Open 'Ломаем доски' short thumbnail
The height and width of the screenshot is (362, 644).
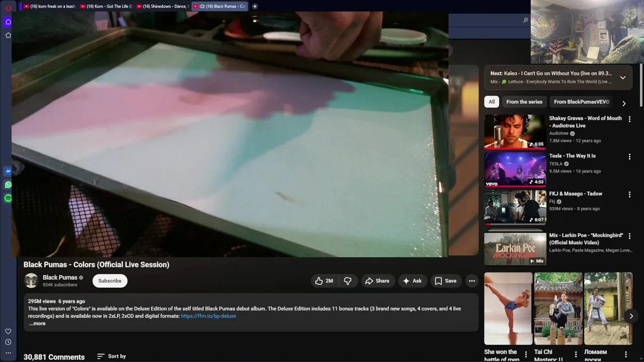pos(608,309)
